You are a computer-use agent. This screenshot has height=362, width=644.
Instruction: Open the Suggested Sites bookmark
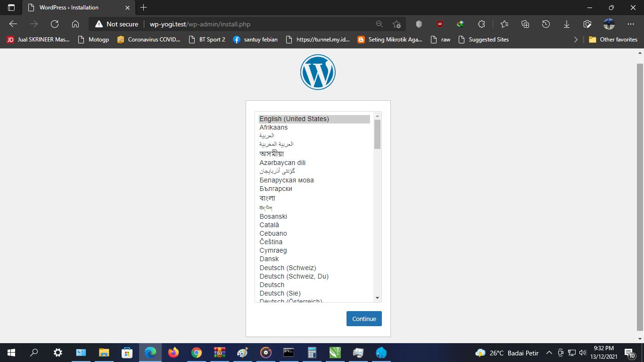pos(483,40)
